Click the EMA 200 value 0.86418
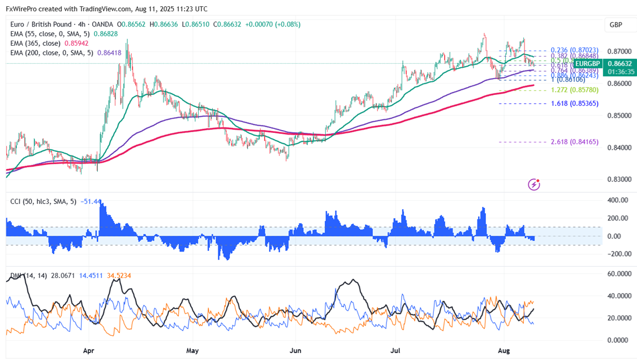 coord(109,53)
